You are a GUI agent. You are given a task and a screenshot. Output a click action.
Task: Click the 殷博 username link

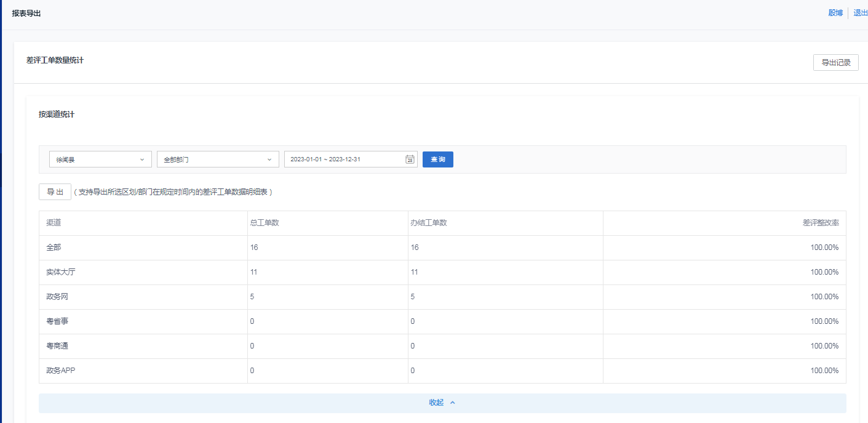[835, 13]
